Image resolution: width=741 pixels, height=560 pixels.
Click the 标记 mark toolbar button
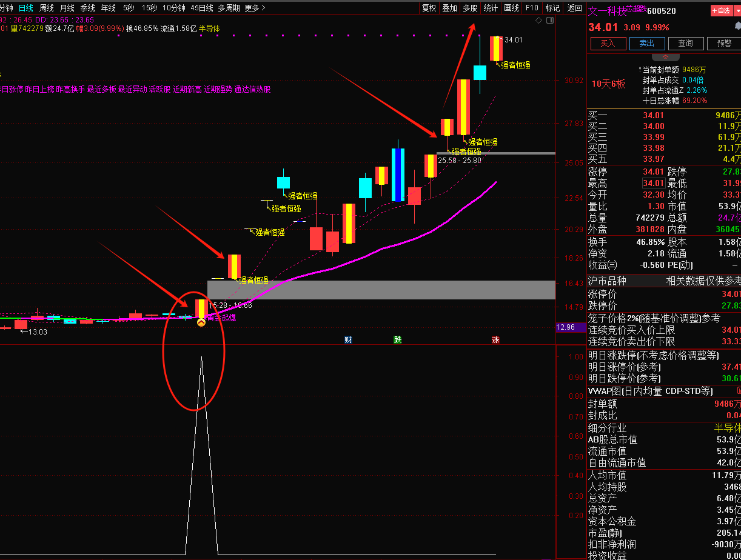pyautogui.click(x=552, y=8)
